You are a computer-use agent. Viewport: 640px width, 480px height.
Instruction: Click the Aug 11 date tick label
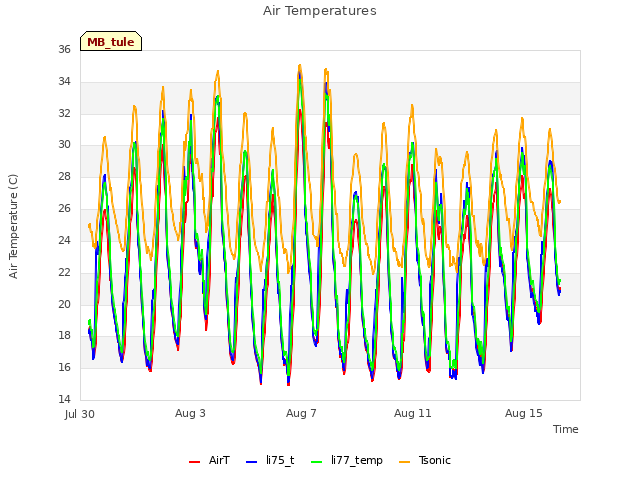coord(413,413)
